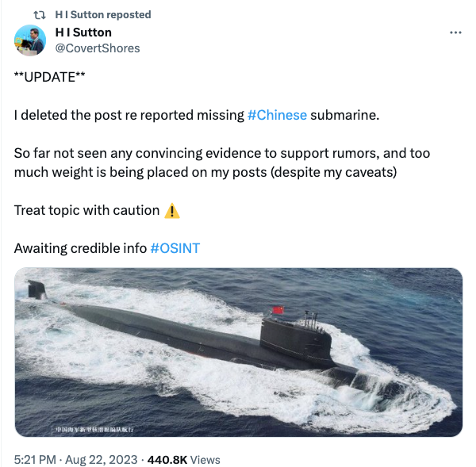Image resolution: width=476 pixels, height=467 pixels.
Task: Enlarge the submarine photo
Action: 238,352
